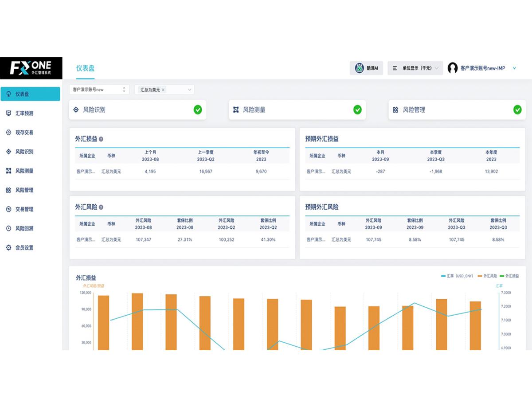Open 会员设置 via its gear icon

(8, 248)
